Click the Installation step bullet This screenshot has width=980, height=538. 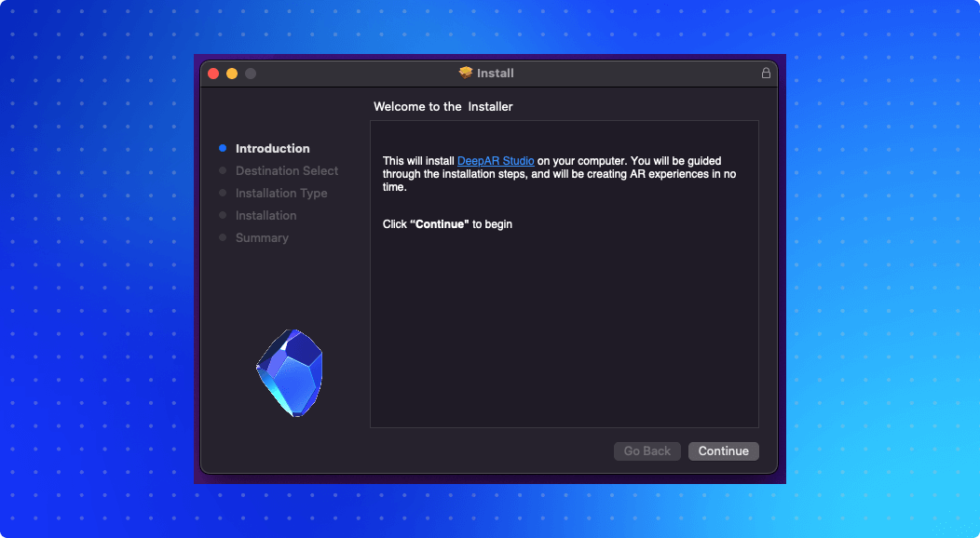click(223, 215)
